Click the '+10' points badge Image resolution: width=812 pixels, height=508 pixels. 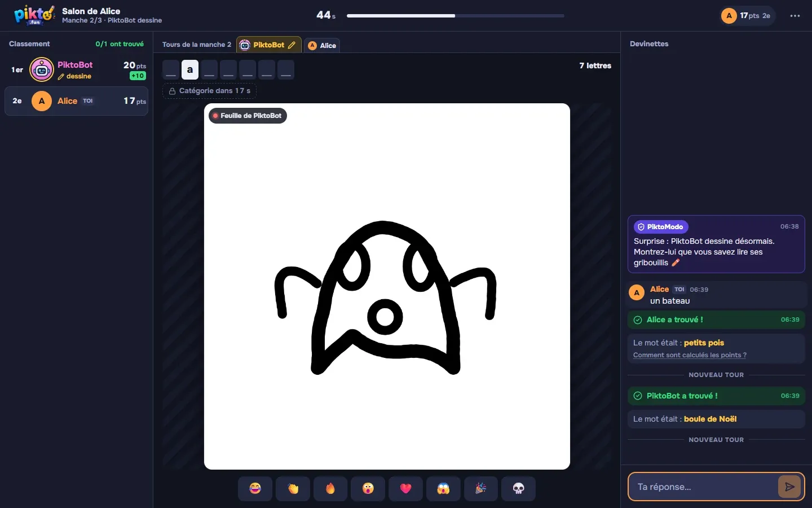click(138, 76)
